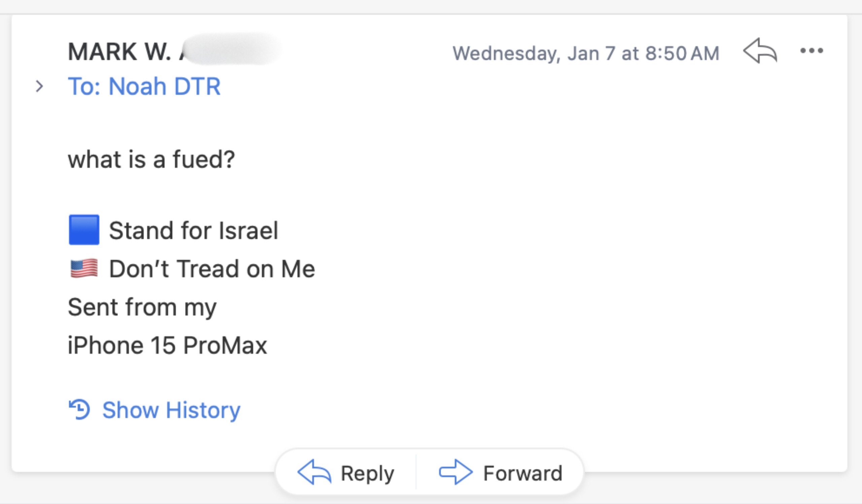This screenshot has height=504, width=862.
Task: Click the "Don't Tread on Me" signature line
Action: (212, 269)
